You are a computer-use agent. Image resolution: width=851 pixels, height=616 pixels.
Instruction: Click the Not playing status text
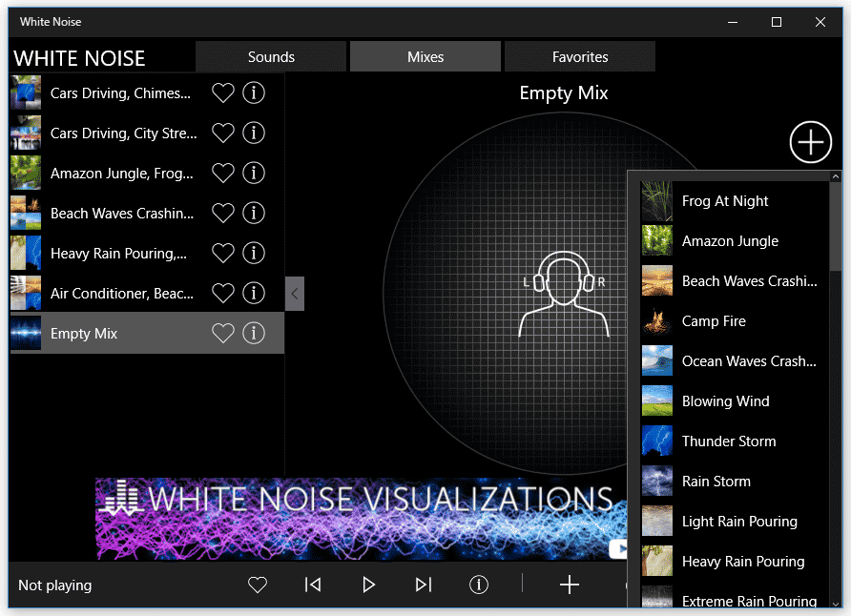[54, 585]
